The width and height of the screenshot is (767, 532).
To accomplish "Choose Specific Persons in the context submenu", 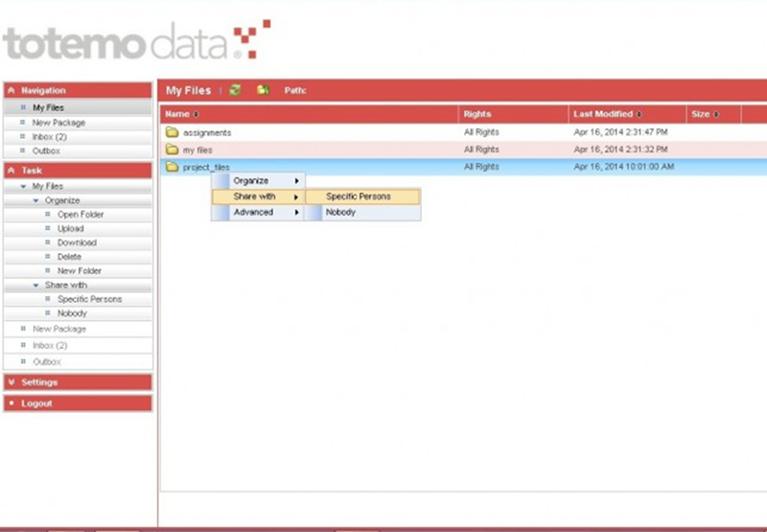I will pos(359,197).
